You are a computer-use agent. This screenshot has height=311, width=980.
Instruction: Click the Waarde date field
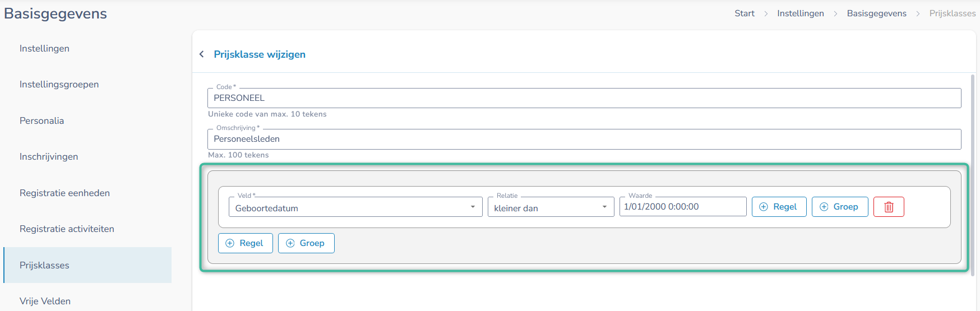point(683,206)
